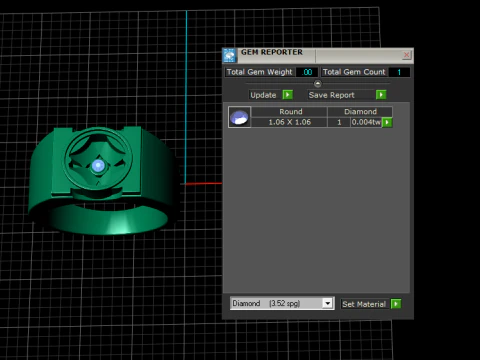Click the Total Gem Count value field
This screenshot has width=480, height=360.
coord(399,72)
